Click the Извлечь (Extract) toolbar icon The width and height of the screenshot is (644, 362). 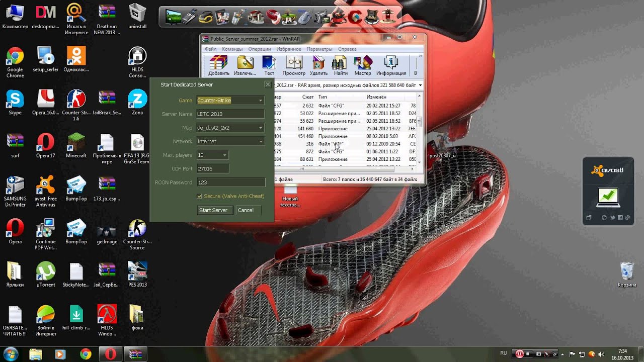[245, 65]
